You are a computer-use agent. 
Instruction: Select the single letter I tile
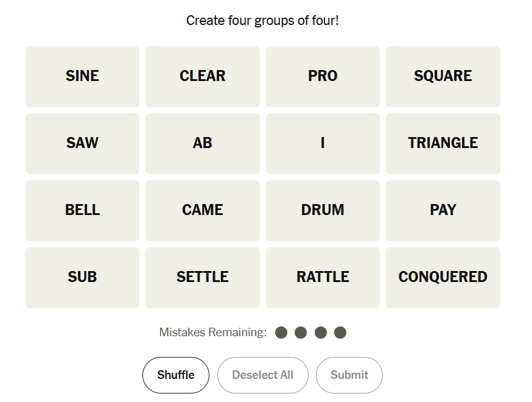[x=323, y=144]
